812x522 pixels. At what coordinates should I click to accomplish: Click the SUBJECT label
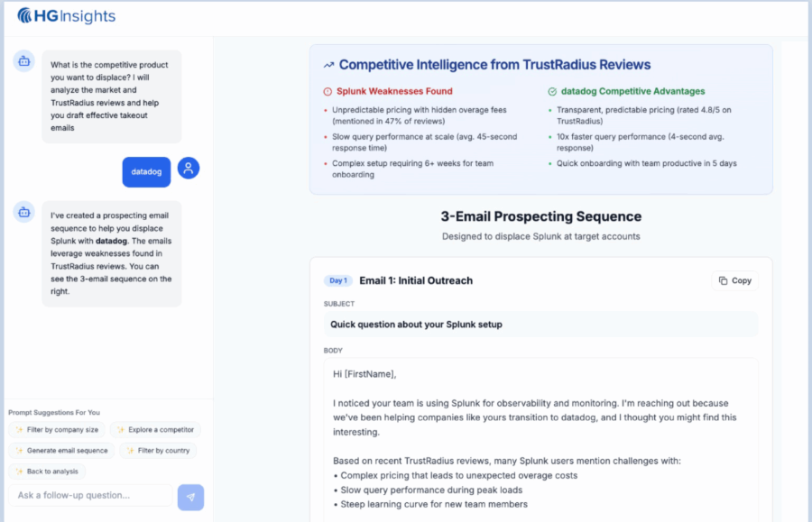pyautogui.click(x=339, y=304)
